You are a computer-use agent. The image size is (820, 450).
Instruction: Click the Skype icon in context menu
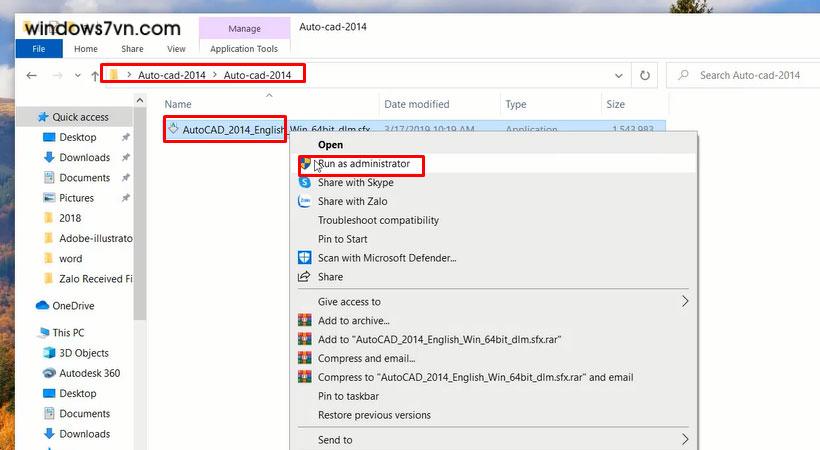tap(305, 183)
